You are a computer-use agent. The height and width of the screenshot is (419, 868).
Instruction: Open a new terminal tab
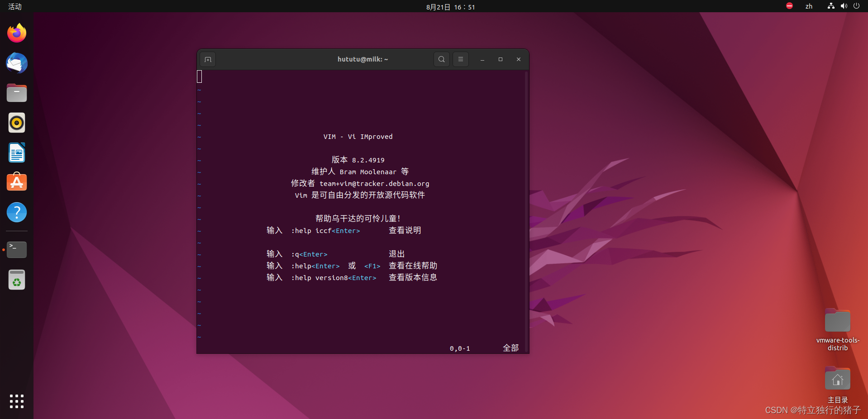[x=208, y=59]
